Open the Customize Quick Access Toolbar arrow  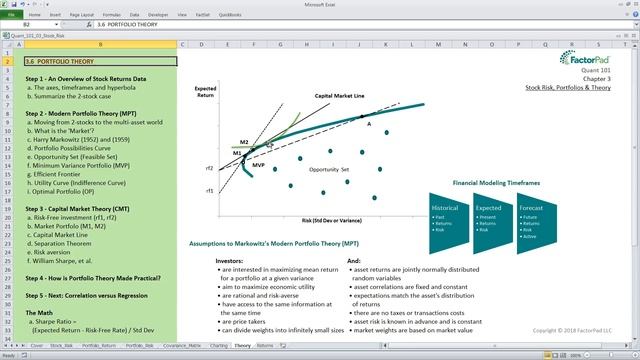pos(47,5)
